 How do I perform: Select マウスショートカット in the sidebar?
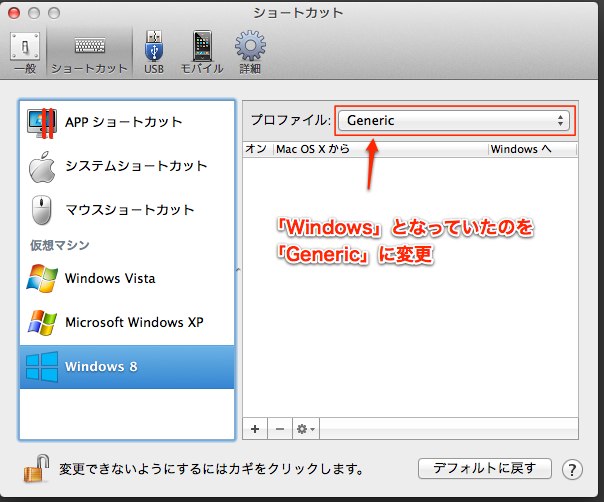[127, 210]
